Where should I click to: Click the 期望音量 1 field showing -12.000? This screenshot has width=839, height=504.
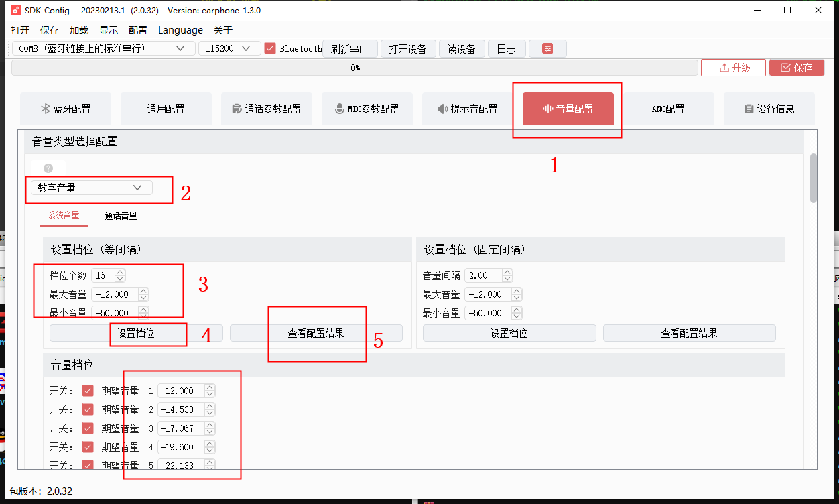(x=186, y=391)
